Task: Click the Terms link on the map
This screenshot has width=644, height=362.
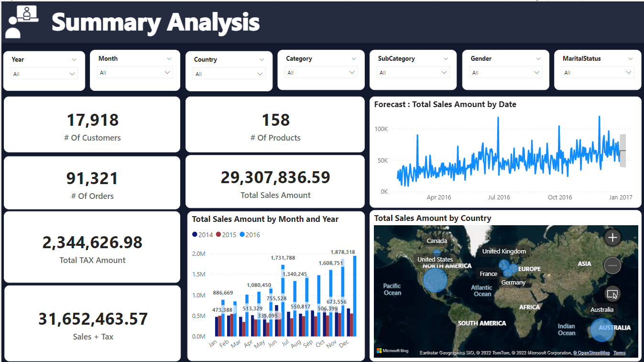Action: [x=620, y=352]
